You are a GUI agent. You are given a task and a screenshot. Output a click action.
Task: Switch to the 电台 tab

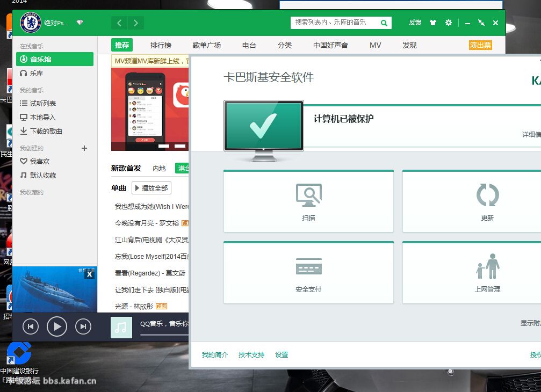point(249,45)
